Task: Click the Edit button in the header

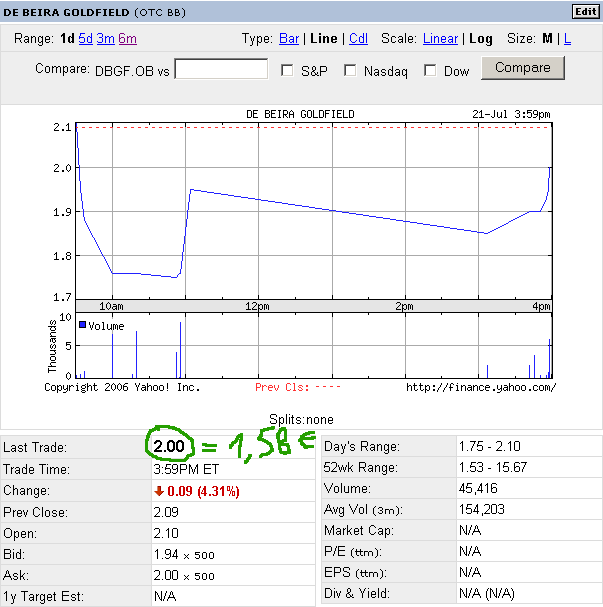Action: (x=586, y=12)
